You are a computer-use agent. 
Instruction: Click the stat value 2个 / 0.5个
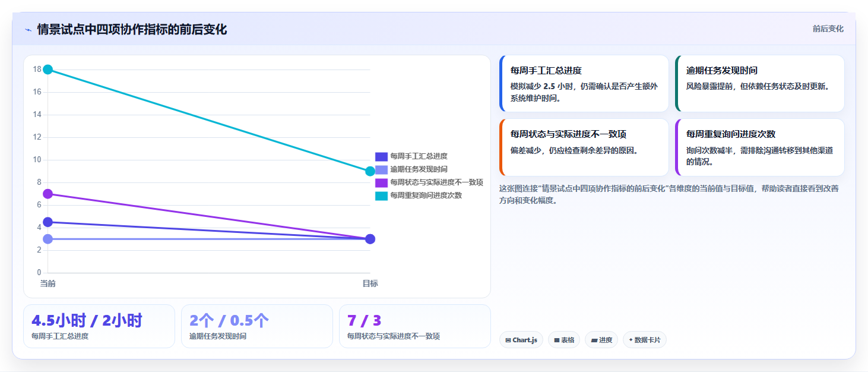tap(229, 320)
